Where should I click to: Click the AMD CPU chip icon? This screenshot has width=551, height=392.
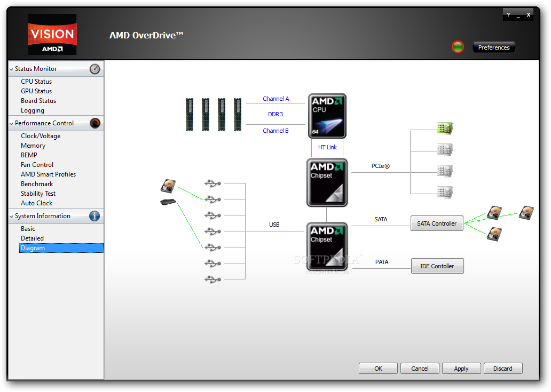pyautogui.click(x=327, y=116)
